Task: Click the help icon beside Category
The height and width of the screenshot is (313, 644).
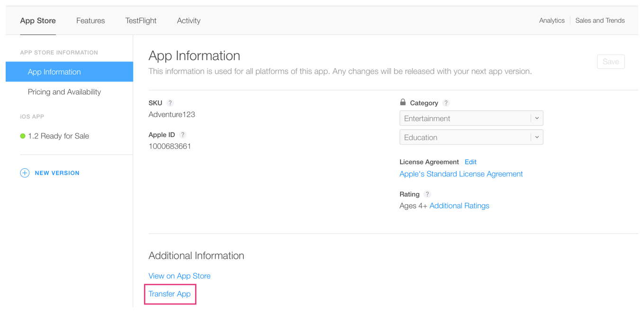Action: [446, 103]
